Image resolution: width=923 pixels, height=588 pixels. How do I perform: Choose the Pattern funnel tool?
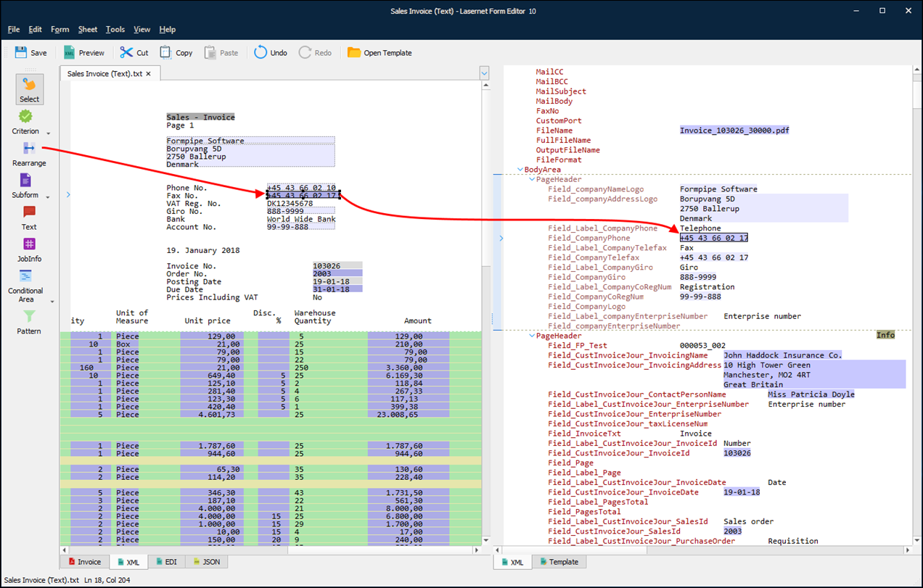coord(29,322)
